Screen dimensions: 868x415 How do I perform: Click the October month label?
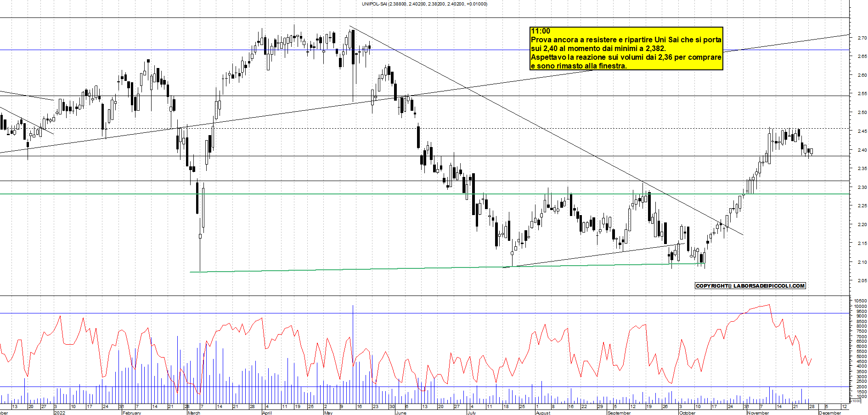click(x=688, y=413)
